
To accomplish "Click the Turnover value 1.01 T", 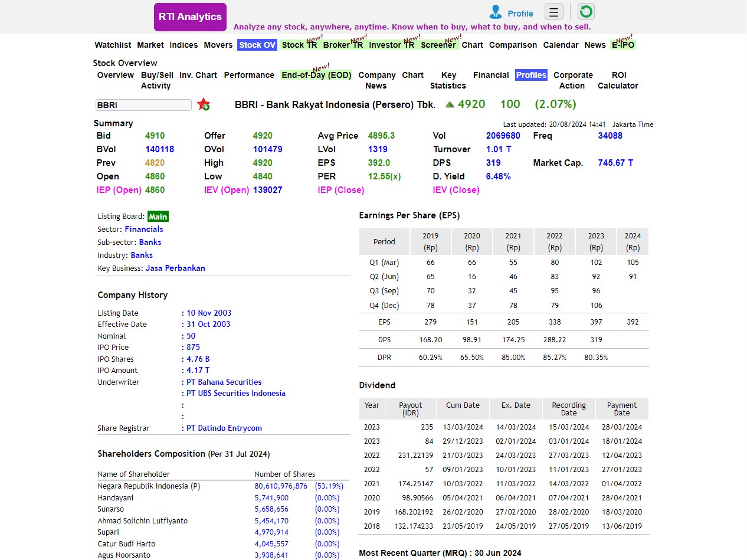I will click(x=499, y=149).
